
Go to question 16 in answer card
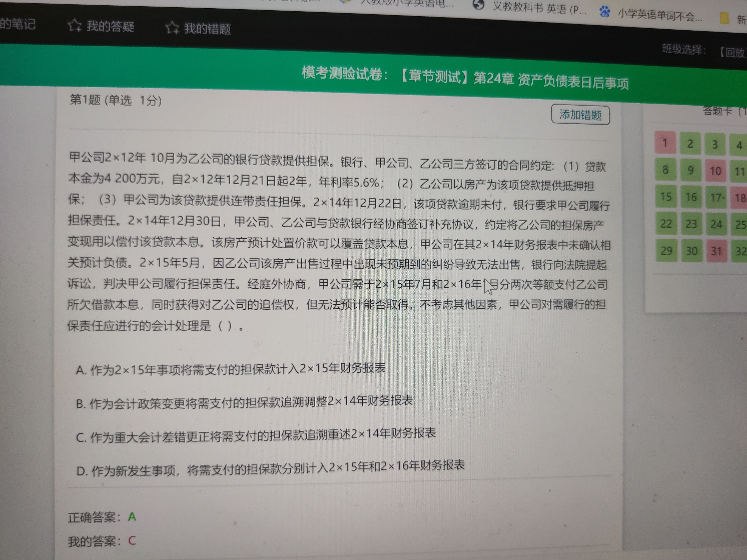pyautogui.click(x=691, y=197)
